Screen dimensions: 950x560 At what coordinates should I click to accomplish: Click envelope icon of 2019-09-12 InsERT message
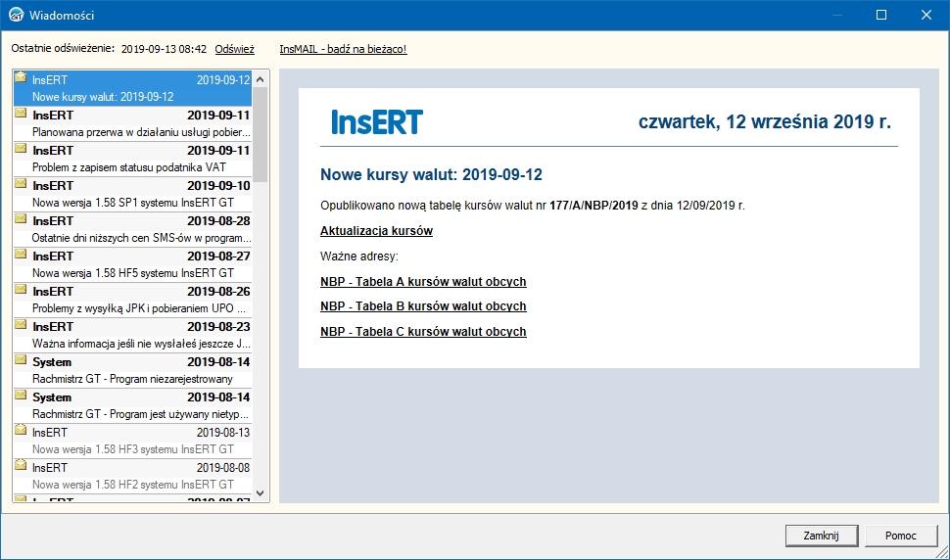pos(21,77)
